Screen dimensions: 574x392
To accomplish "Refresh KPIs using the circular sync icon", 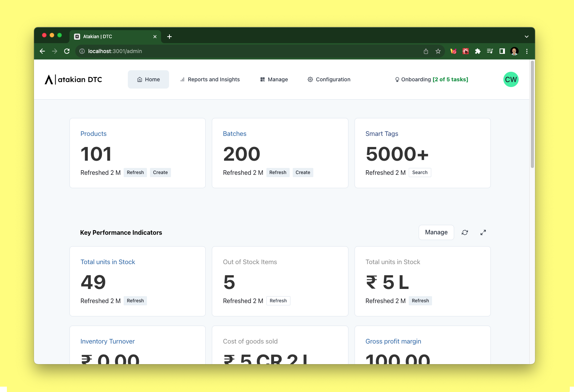I will point(465,232).
